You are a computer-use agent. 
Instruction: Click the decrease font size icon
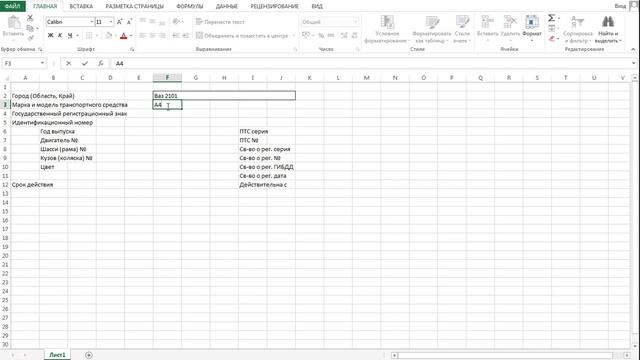[x=129, y=22]
